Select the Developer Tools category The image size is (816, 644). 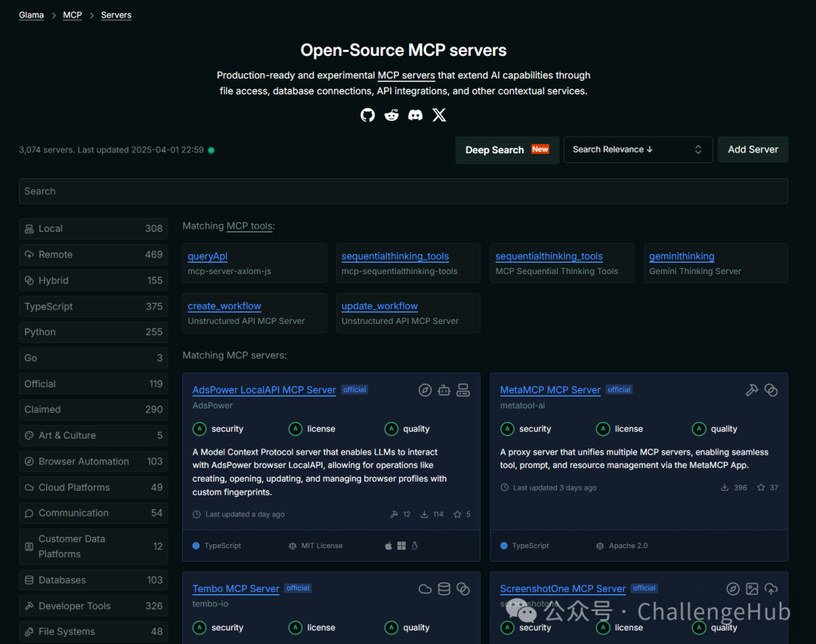click(x=93, y=606)
